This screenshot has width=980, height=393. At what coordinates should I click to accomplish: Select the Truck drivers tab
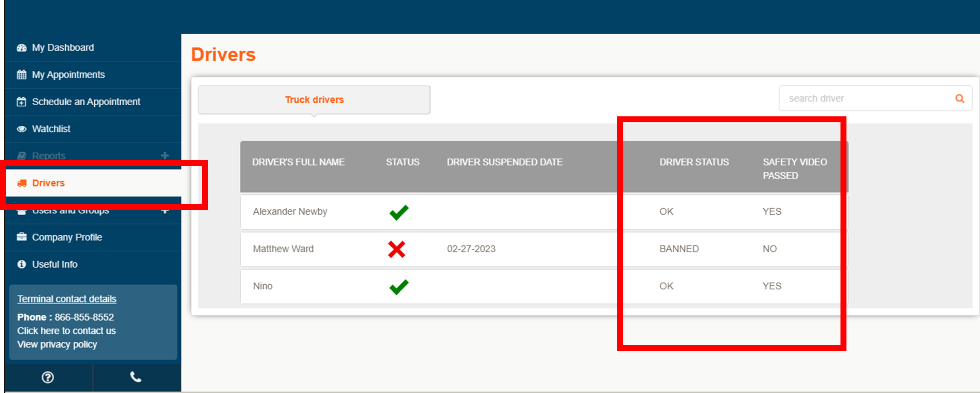point(314,100)
